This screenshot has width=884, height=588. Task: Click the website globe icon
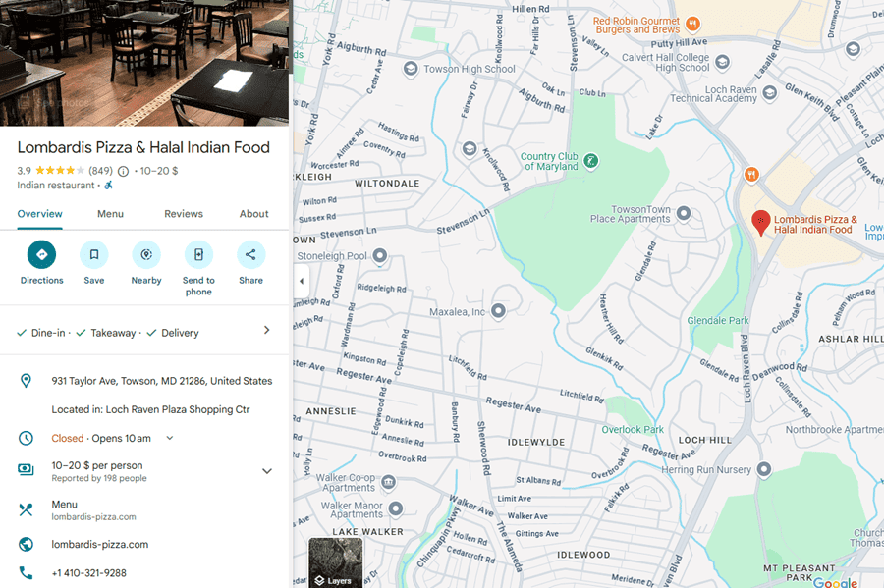point(26,544)
